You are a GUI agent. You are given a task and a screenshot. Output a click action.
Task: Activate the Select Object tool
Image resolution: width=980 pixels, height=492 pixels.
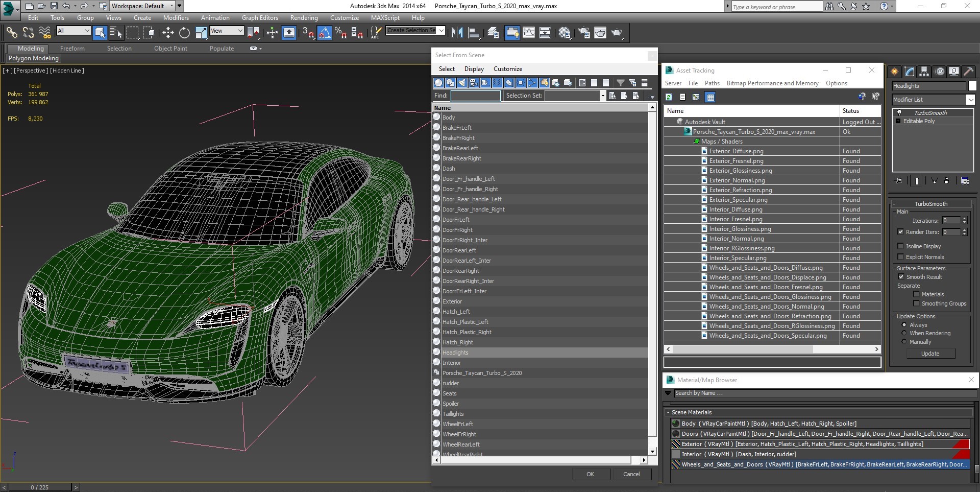100,33
